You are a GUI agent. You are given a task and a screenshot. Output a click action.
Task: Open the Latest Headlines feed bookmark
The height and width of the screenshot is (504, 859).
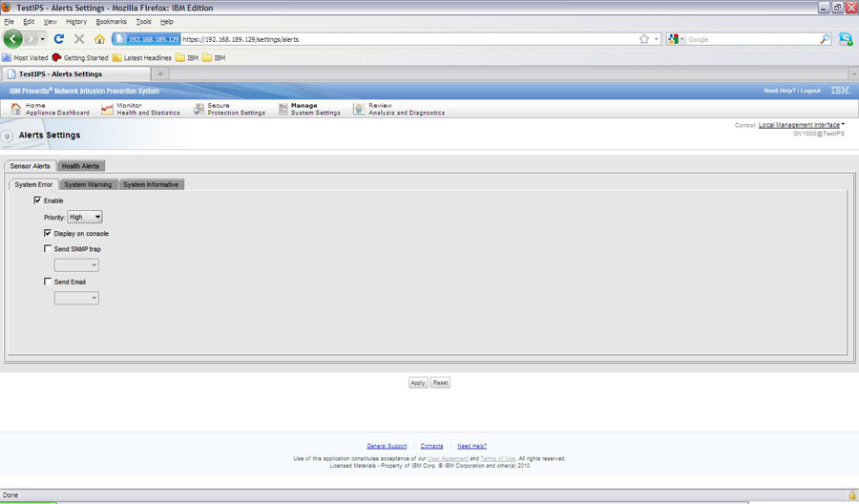[142, 57]
